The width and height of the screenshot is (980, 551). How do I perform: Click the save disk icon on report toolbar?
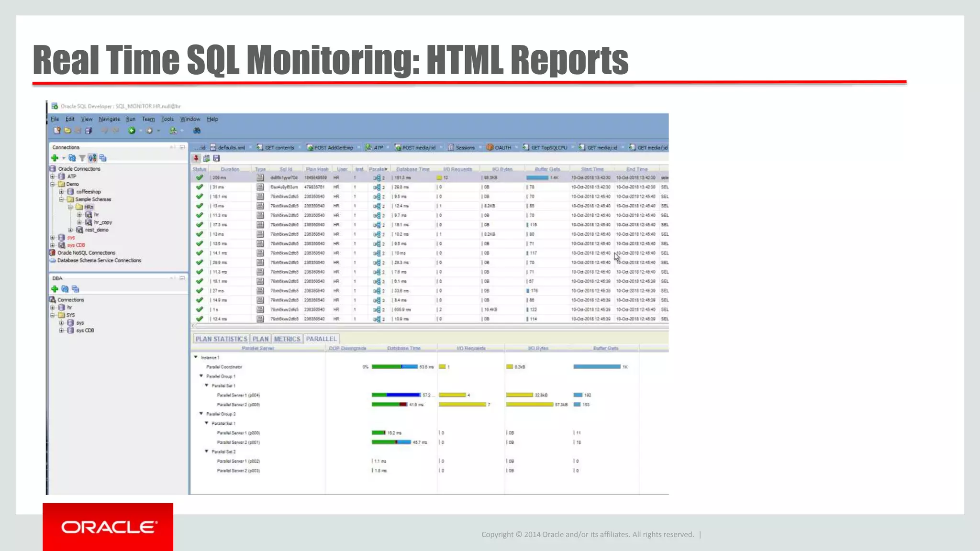(x=216, y=158)
